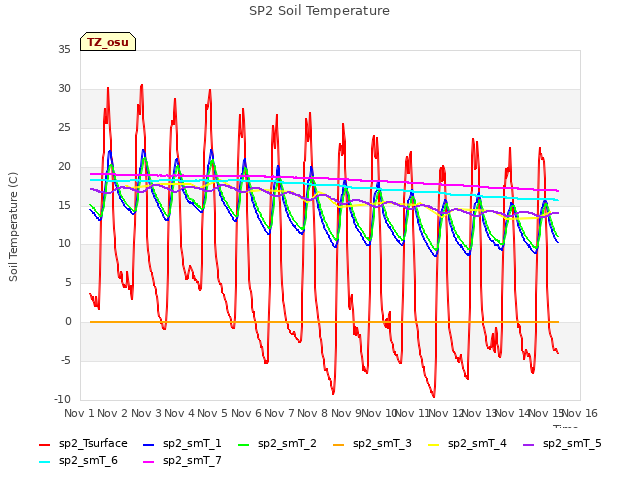The width and height of the screenshot is (640, 480).
Task: Click the chart title SP2 Soil Temperature
Action: 319,11
